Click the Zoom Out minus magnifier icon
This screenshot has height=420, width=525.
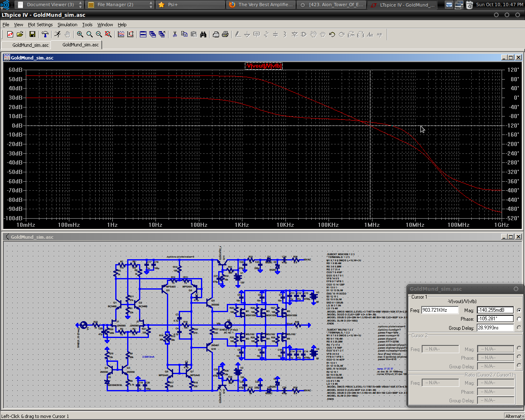(99, 34)
